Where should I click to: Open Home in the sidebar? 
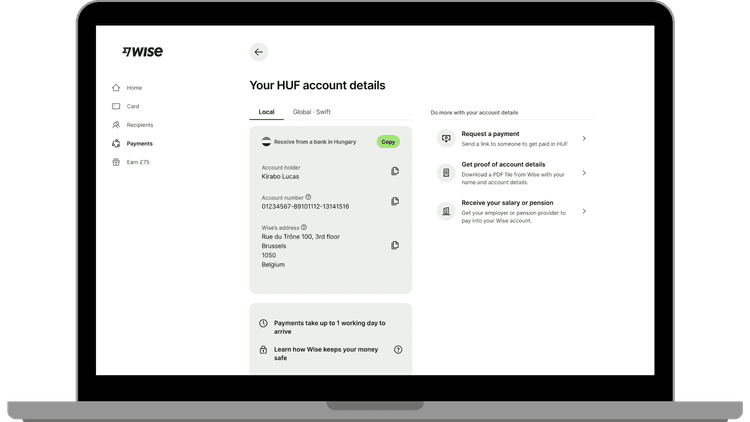coord(134,88)
